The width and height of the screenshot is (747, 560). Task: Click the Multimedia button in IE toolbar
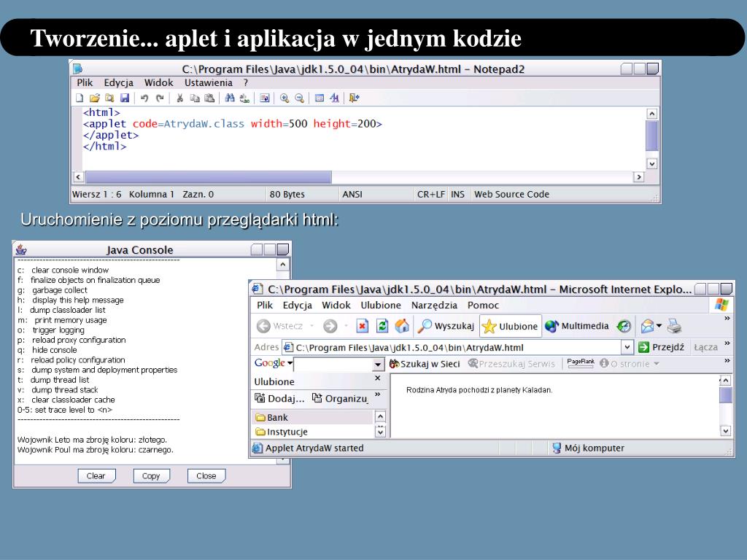point(577,326)
